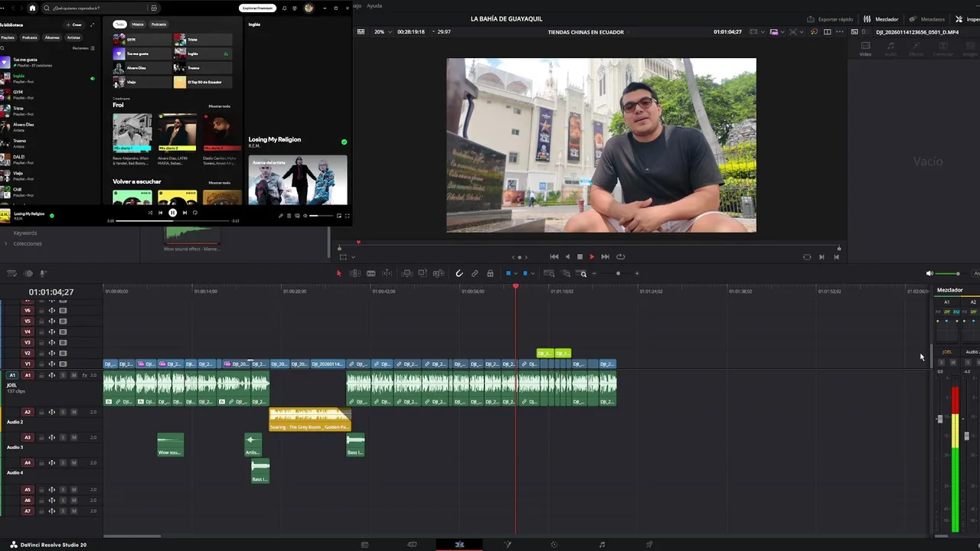Select the Wow sound effect clip on A3
980x551 pixels.
[x=170, y=445]
